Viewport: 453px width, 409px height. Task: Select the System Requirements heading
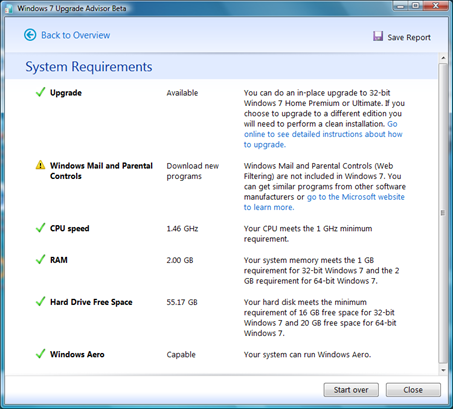pyautogui.click(x=89, y=67)
